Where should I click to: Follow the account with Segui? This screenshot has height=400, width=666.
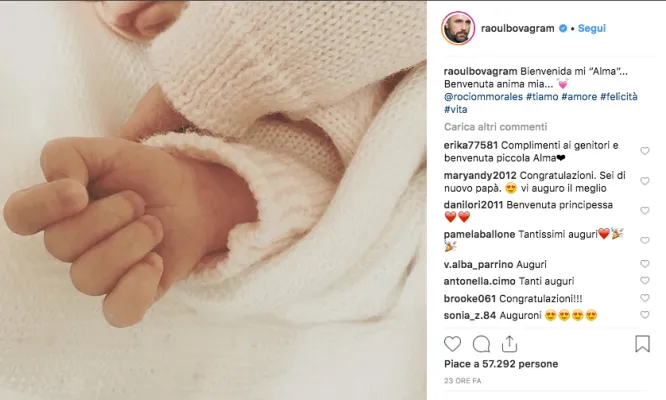(x=592, y=28)
